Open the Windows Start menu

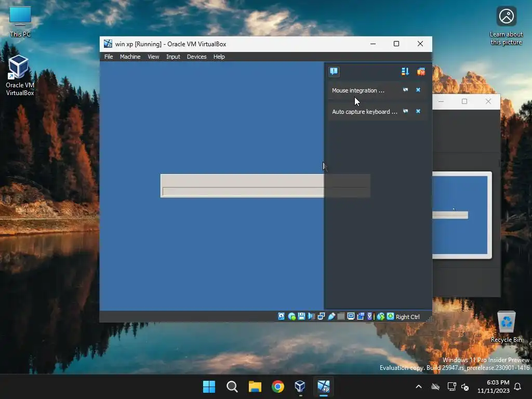pos(209,387)
